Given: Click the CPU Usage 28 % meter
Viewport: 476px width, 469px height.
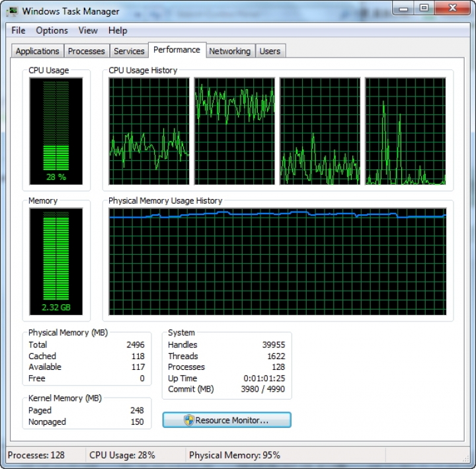Looking at the screenshot, I should tap(56, 131).
